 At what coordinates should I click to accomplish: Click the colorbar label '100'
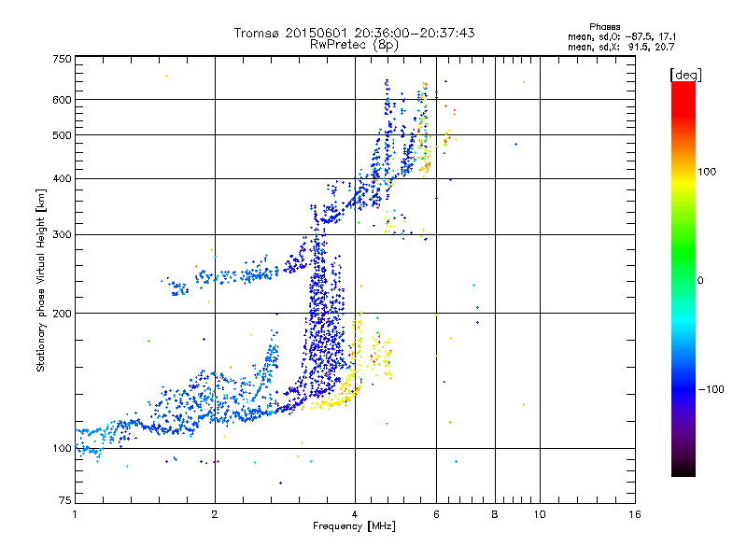(707, 172)
